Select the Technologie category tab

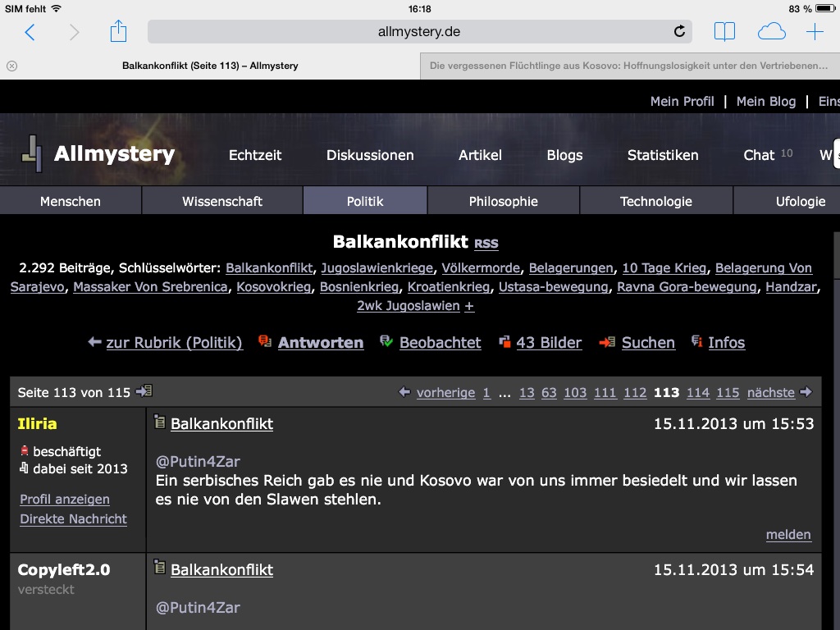click(x=656, y=202)
